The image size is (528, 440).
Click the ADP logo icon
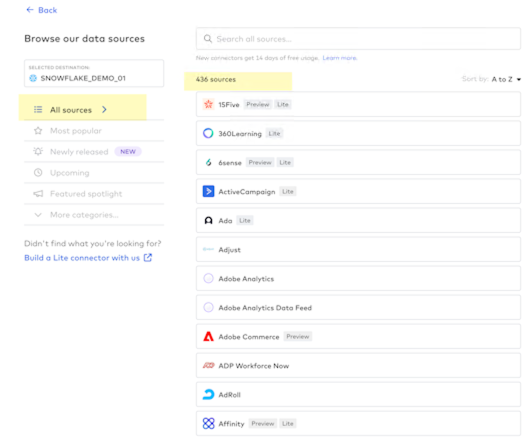click(208, 365)
